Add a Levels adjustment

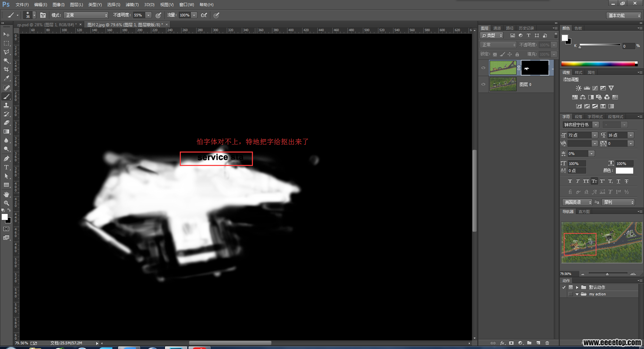587,88
